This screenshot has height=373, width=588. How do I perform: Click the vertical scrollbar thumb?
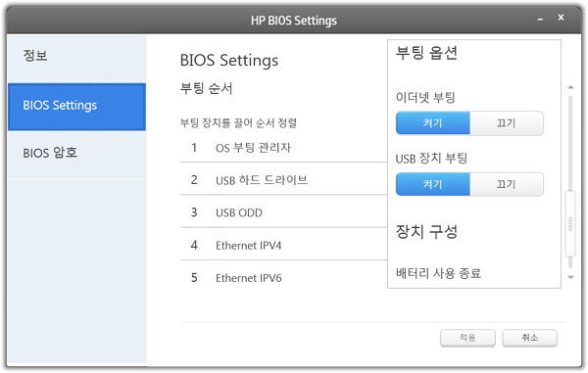point(570,223)
